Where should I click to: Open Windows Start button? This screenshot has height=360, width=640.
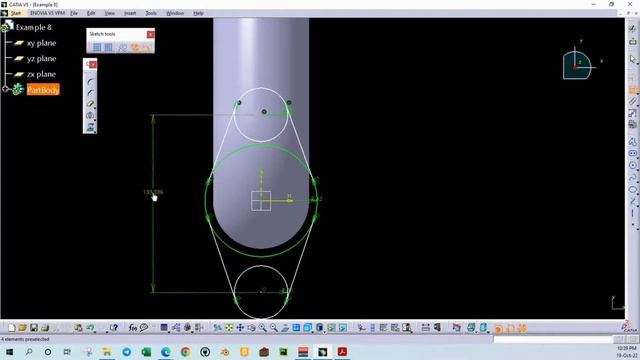point(9,352)
